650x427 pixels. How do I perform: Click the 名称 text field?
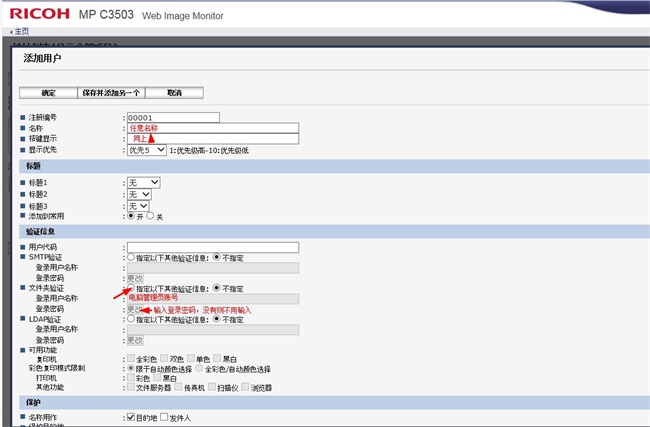coord(212,128)
